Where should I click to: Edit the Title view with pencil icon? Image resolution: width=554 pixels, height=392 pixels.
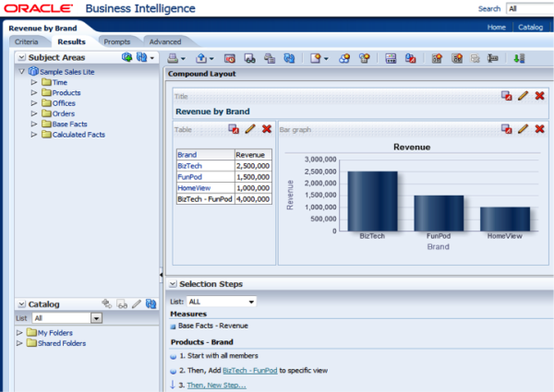point(523,96)
